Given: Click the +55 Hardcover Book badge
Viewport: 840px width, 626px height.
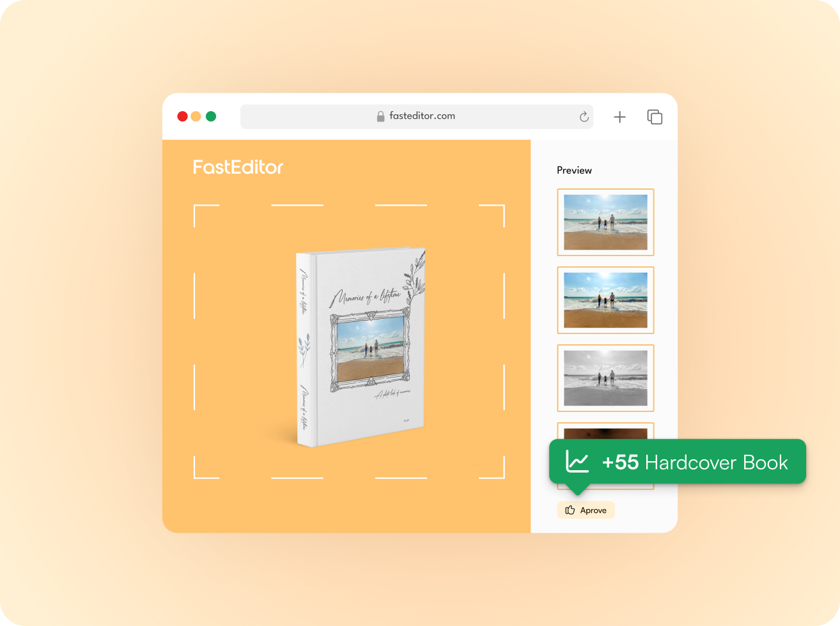Looking at the screenshot, I should point(678,461).
